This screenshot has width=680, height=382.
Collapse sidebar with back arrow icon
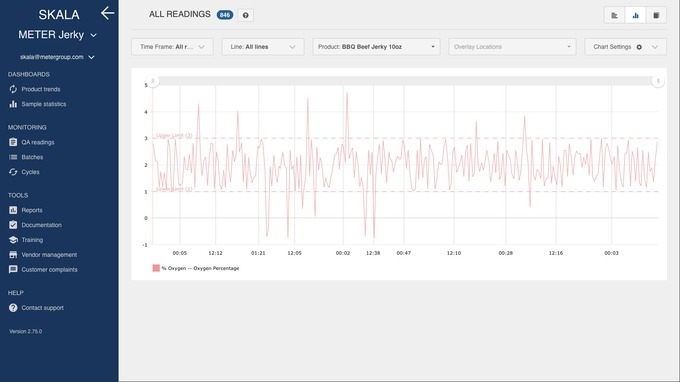[107, 13]
